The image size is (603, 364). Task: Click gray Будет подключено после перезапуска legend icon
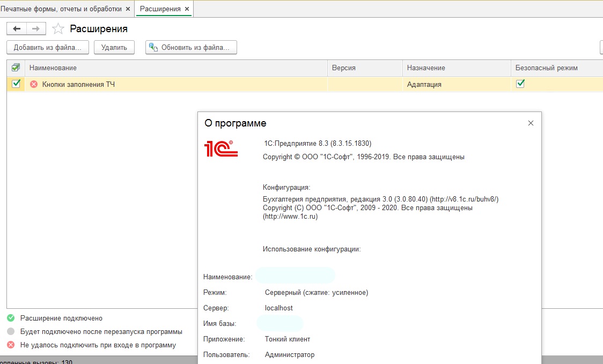11,331
